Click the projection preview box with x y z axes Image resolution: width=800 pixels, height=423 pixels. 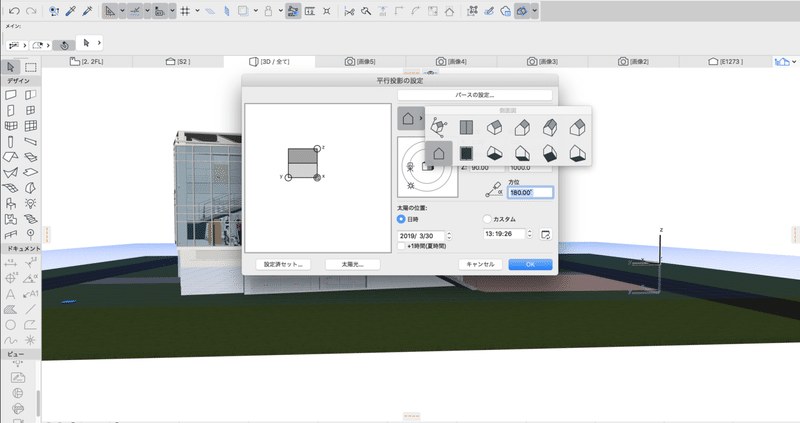(x=318, y=178)
